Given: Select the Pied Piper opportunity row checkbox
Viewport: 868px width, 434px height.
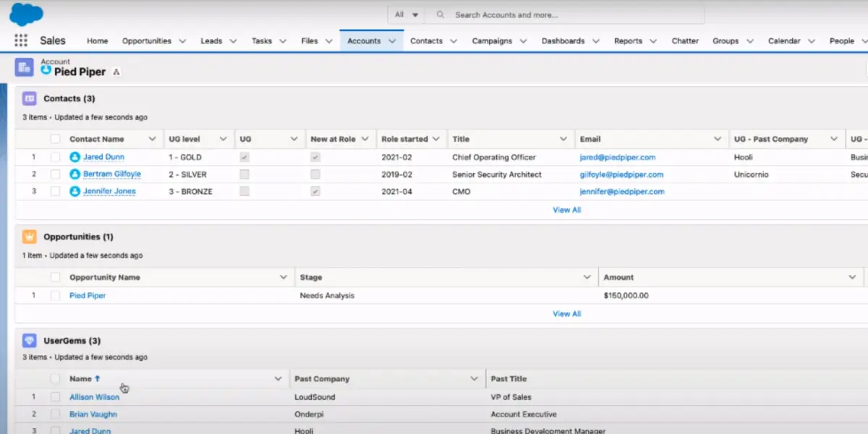Looking at the screenshot, I should (56, 295).
